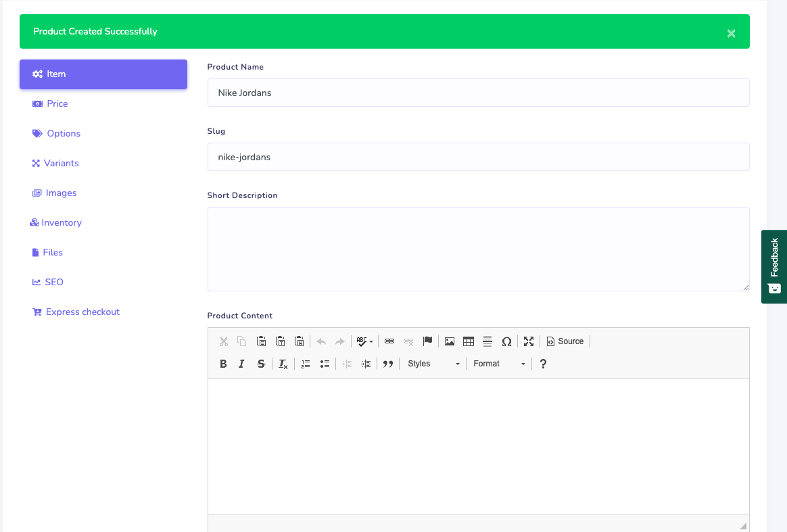This screenshot has width=787, height=532.
Task: Open the Styles dropdown
Action: 433,364
